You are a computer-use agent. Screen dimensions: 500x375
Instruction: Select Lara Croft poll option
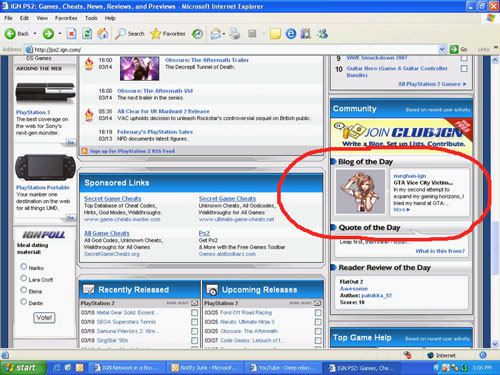pos(24,278)
